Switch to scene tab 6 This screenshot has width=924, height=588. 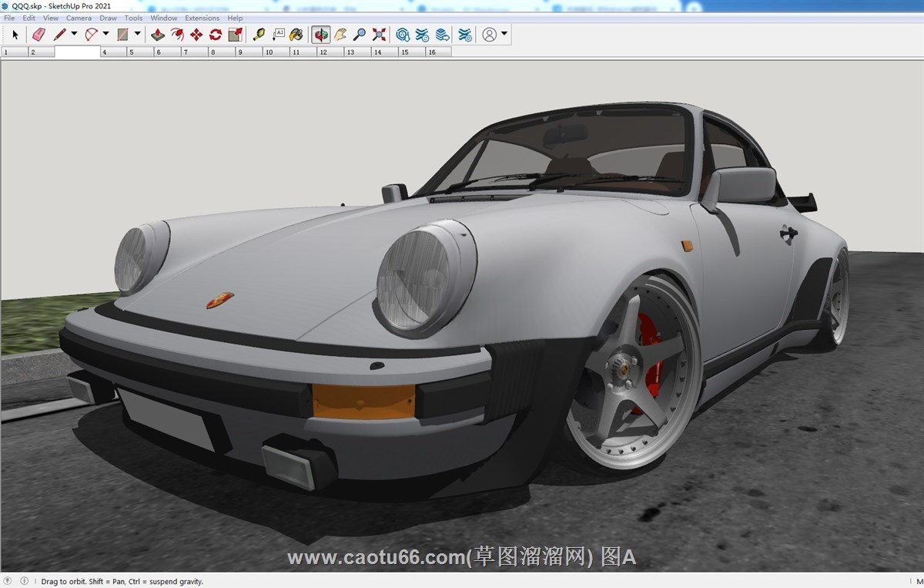[x=167, y=52]
